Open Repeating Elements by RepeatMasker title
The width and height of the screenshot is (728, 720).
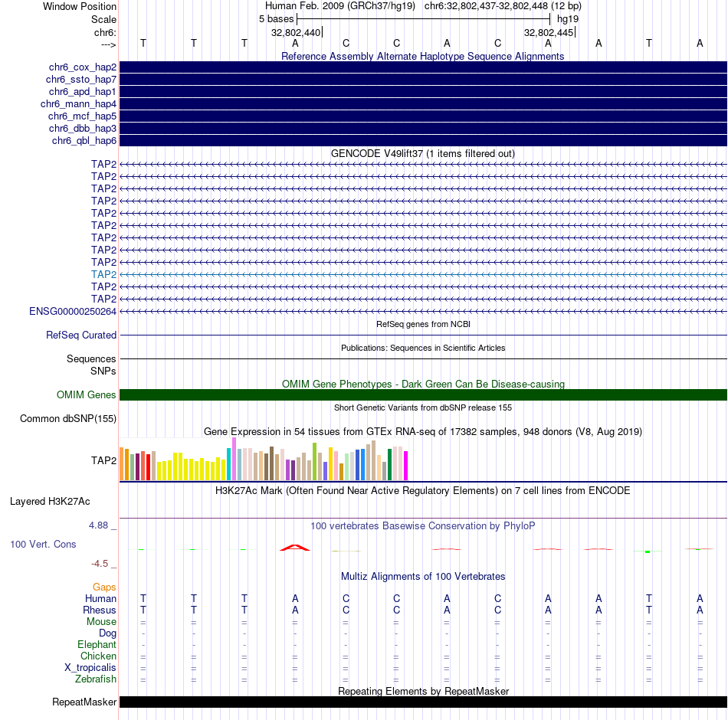423,691
